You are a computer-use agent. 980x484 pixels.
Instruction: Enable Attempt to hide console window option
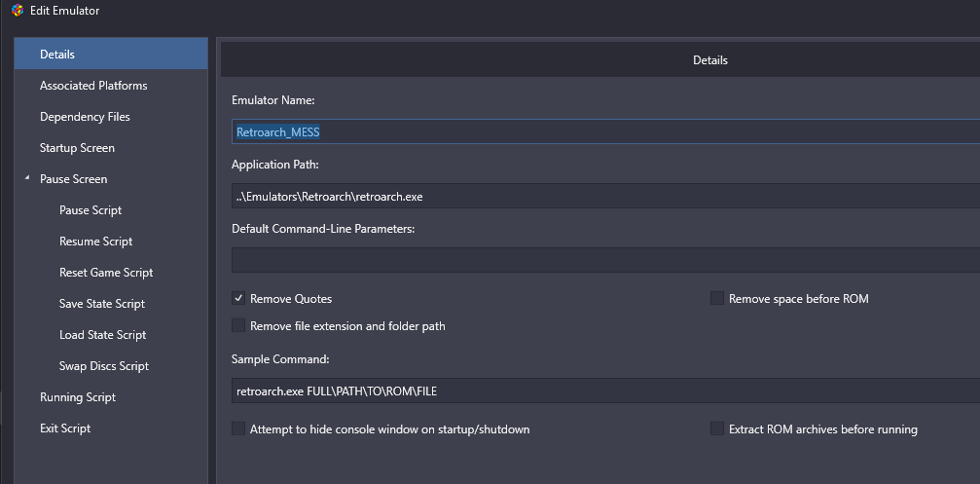(238, 428)
